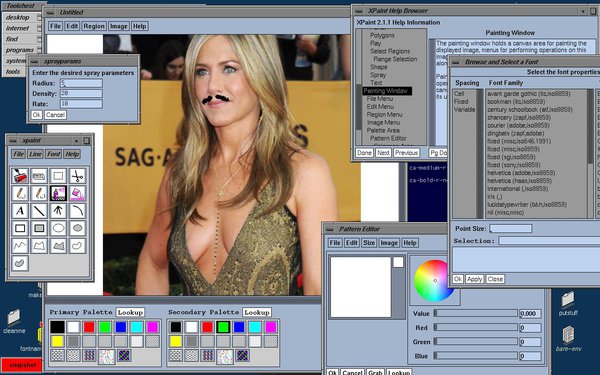Select courier (adobe,iso8859) font family
Viewport: 600px width, 375px height.
[x=518, y=125]
